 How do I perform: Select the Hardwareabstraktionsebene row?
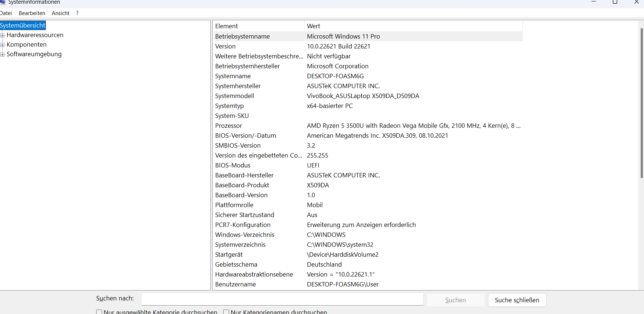(x=368, y=274)
